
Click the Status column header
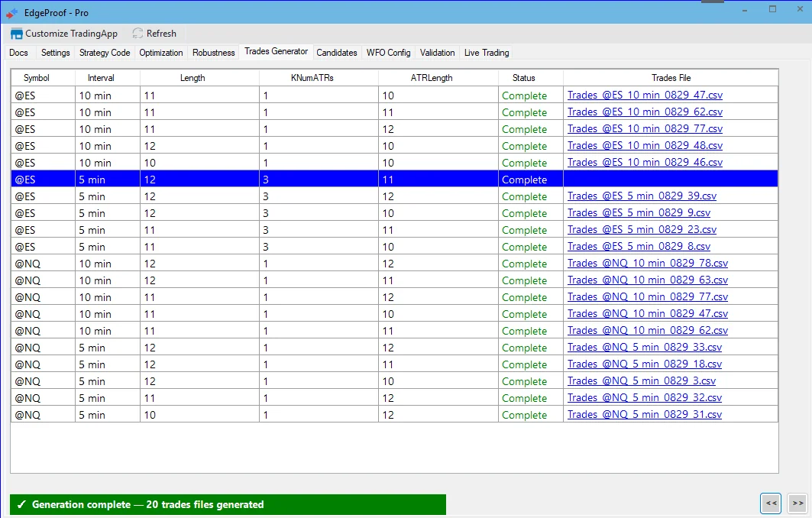(531, 78)
